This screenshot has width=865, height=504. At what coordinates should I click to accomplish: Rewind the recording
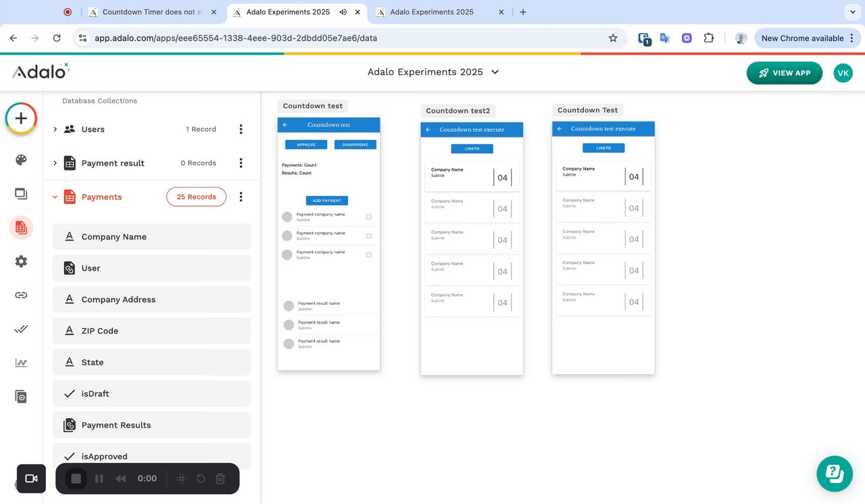tap(121, 478)
